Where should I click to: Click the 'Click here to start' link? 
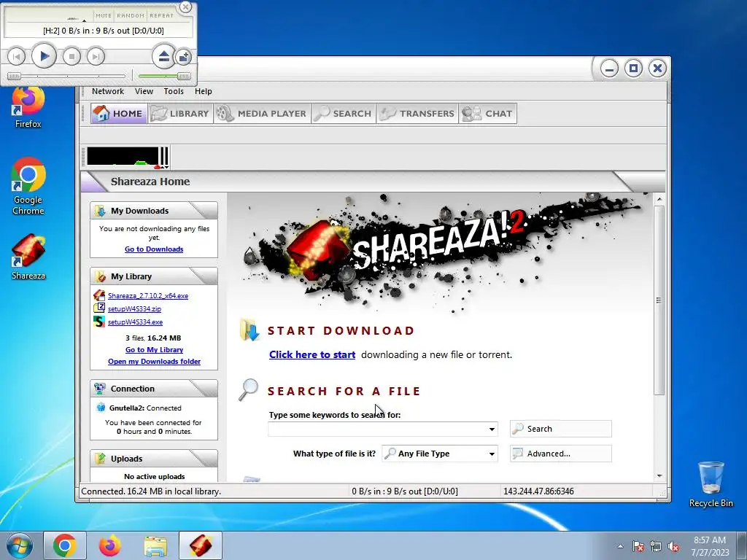[x=312, y=355]
